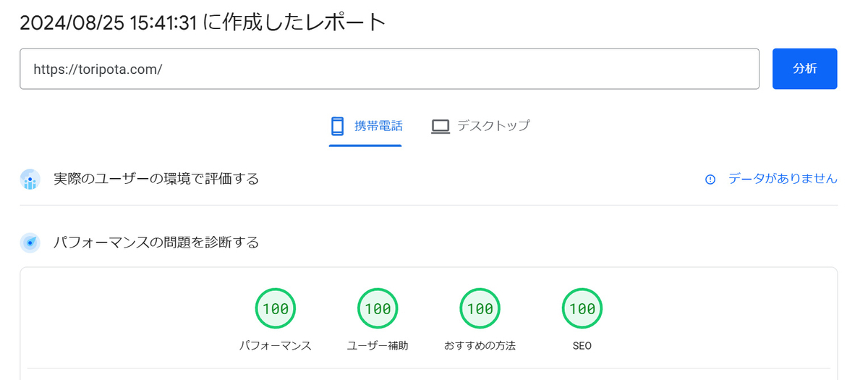Image resolution: width=868 pixels, height=380 pixels.
Task: Click the performance diagnosis radar icon
Action: pos(30,242)
